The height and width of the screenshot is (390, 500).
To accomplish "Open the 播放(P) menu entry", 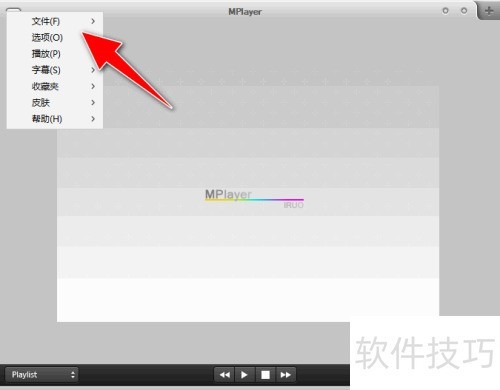I will click(x=55, y=54).
